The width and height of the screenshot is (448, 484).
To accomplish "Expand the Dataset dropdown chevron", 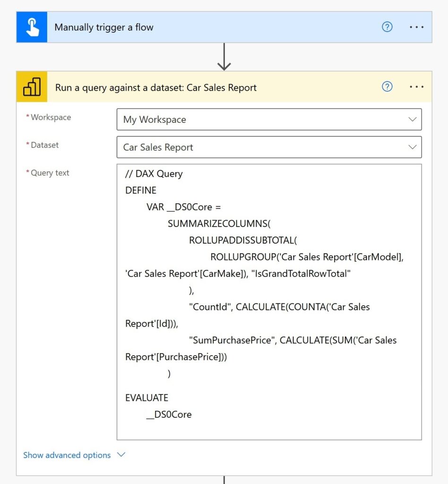I will (412, 147).
